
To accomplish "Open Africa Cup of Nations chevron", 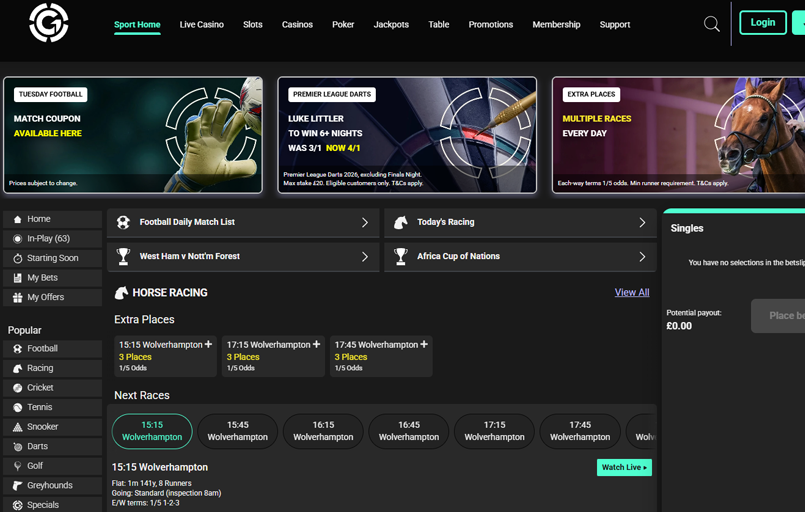I will [642, 257].
